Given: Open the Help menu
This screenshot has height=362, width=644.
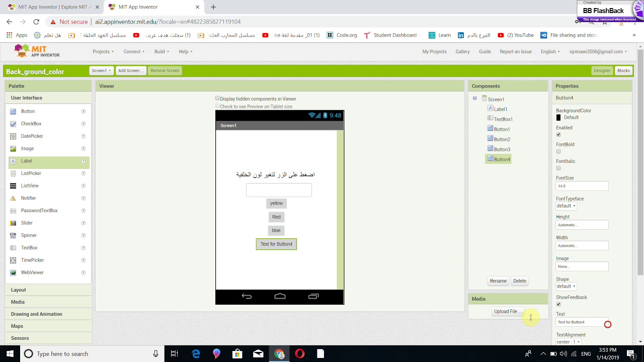Looking at the screenshot, I should coord(185,51).
